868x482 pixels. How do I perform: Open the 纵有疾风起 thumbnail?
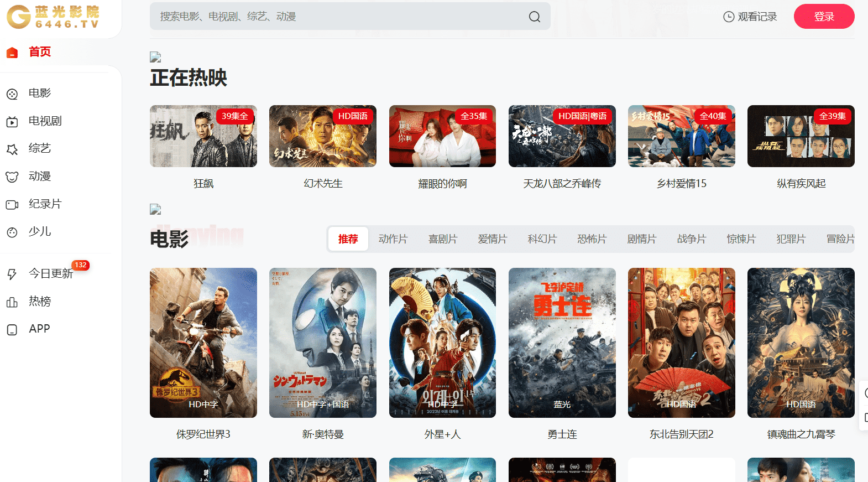pos(801,136)
